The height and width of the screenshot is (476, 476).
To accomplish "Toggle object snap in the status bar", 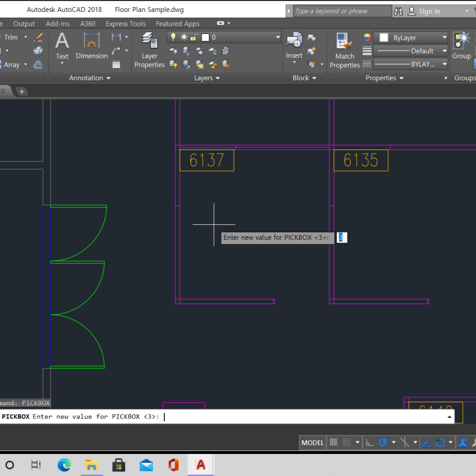I will [440, 443].
